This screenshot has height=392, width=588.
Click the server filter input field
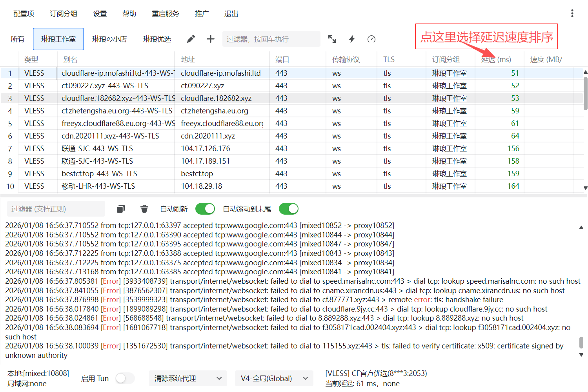coord(271,39)
